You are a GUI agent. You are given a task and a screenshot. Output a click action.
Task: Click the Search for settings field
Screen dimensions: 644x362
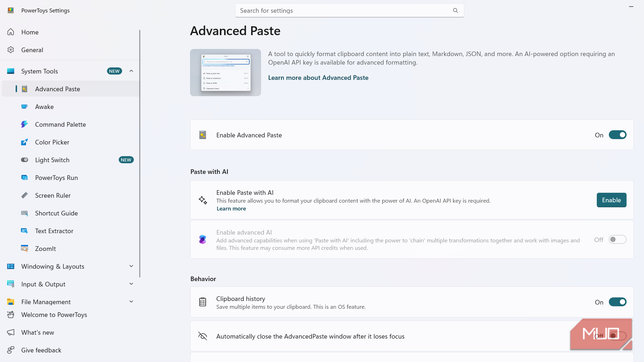coord(350,11)
